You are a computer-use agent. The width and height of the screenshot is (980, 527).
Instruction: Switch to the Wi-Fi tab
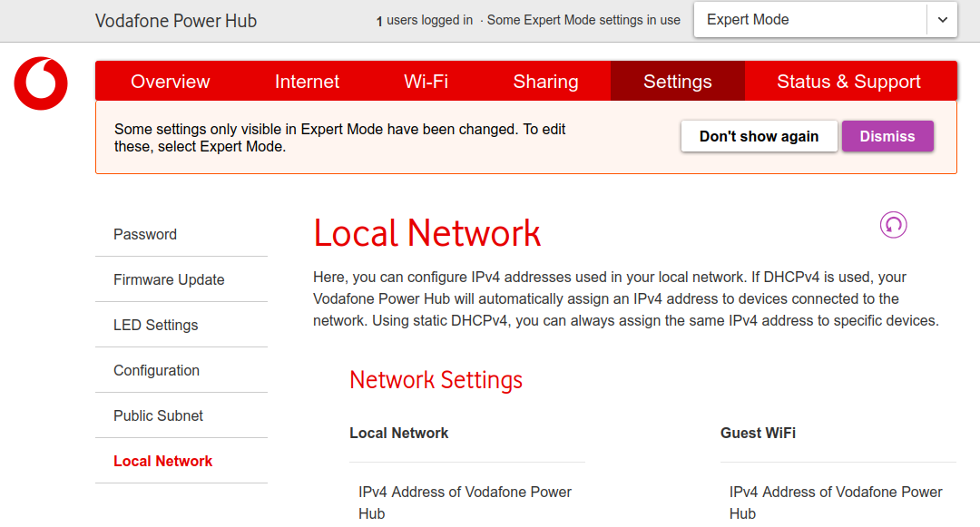click(x=426, y=81)
